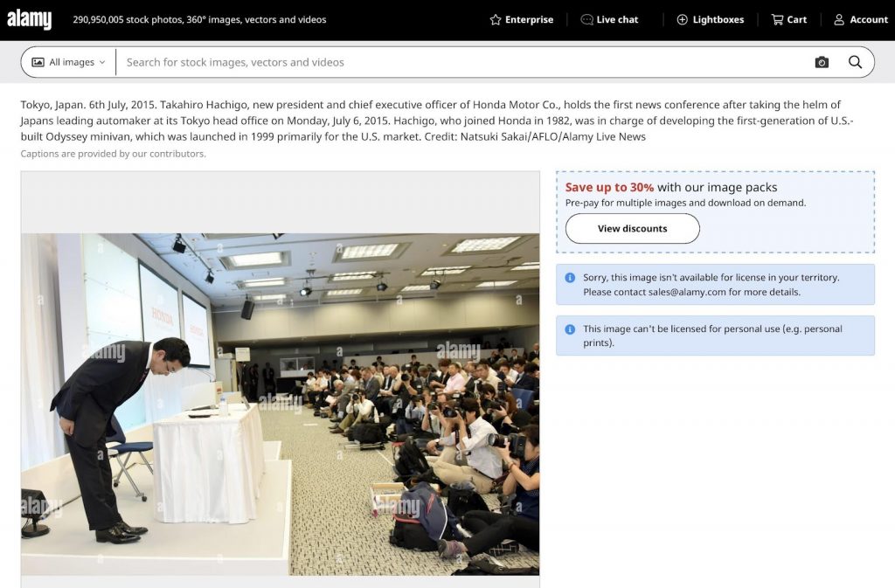The width and height of the screenshot is (895, 588).
Task: Click the Save up to 30% promo heading
Action: pyautogui.click(x=609, y=187)
